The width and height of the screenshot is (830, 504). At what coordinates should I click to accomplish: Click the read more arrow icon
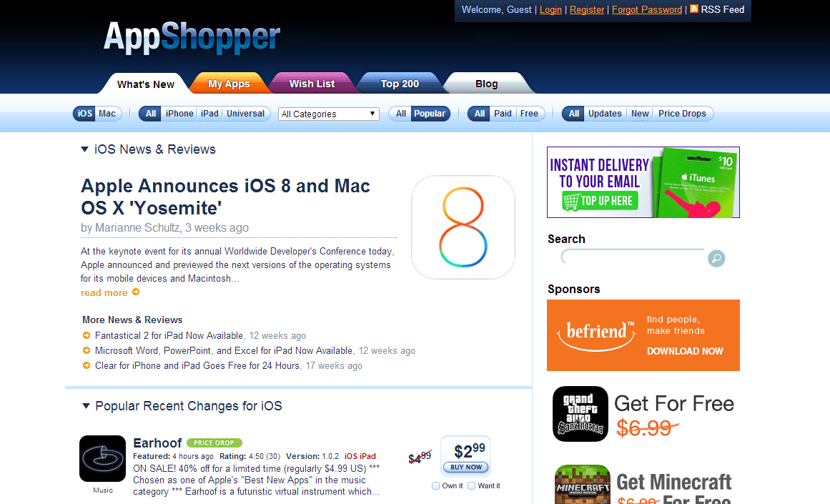click(x=136, y=292)
